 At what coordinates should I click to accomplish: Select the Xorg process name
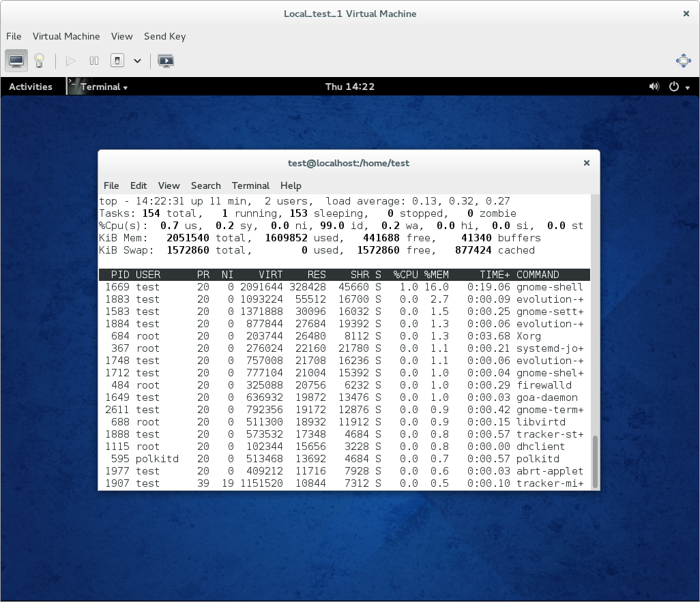tap(529, 336)
